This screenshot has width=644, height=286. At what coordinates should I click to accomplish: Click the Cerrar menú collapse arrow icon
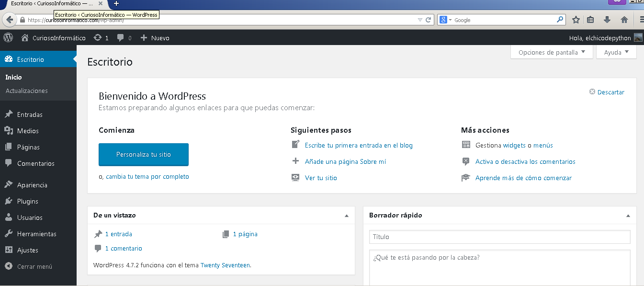[x=8, y=266]
